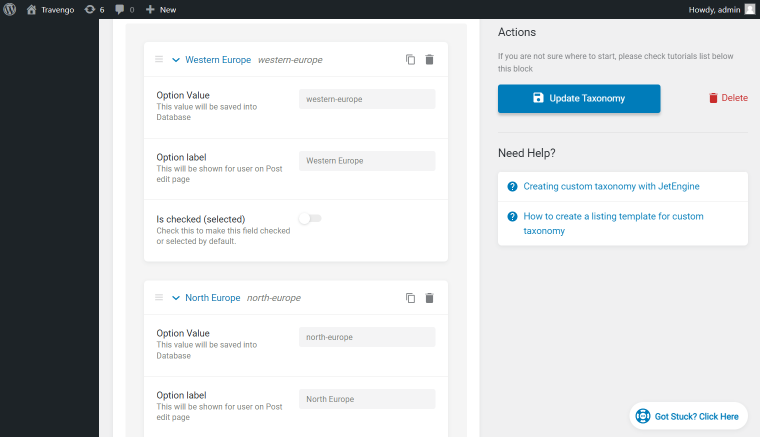The image size is (760, 437).
Task: Delete the Western Europe option
Action: coord(429,60)
